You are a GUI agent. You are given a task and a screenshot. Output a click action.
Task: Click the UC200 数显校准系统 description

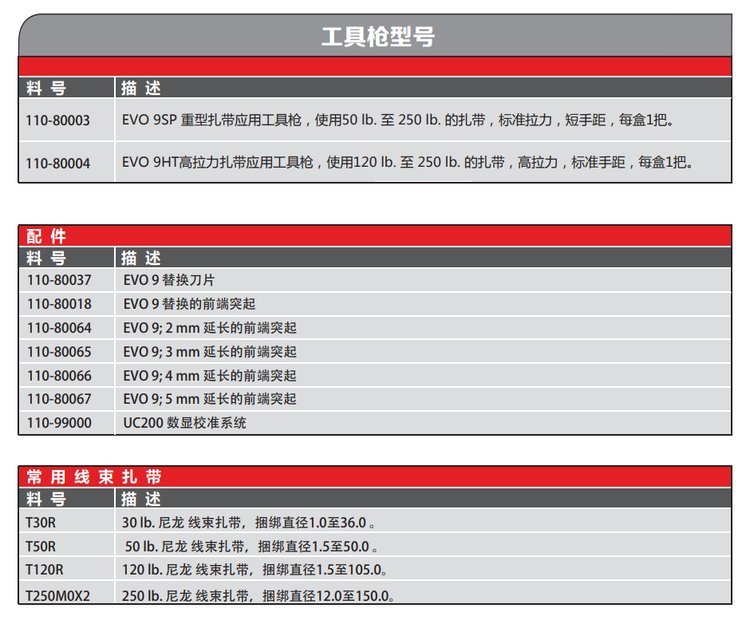(185, 422)
